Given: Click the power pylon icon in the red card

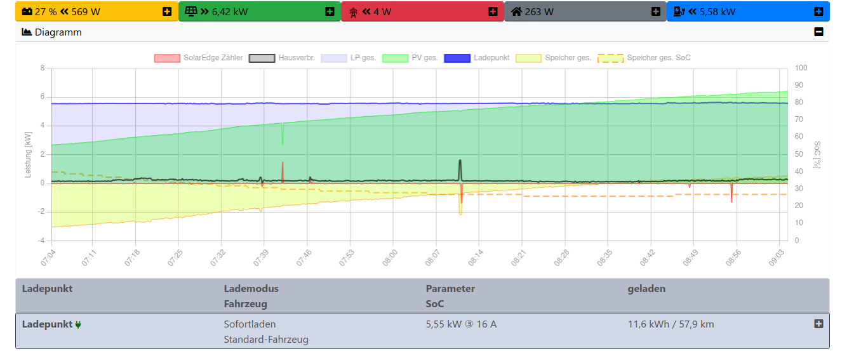Looking at the screenshot, I should [x=354, y=11].
